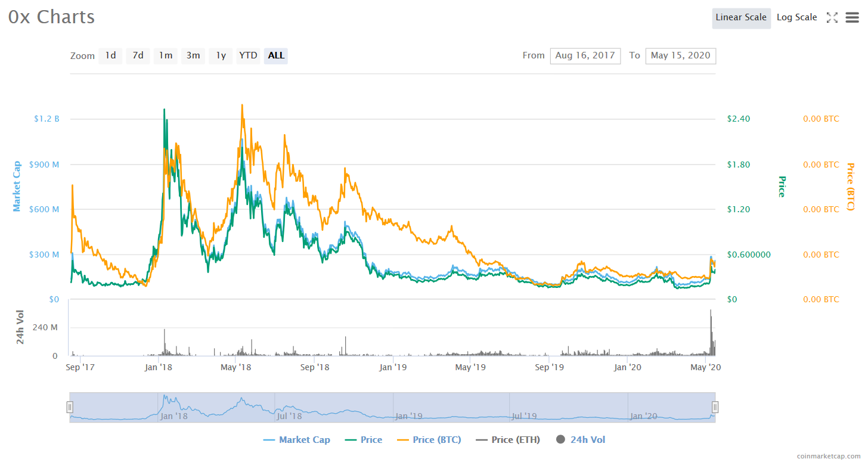Viewport: 868px width, 462px height.
Task: Click the 'Price (BTC)' axis title
Action: [851, 186]
